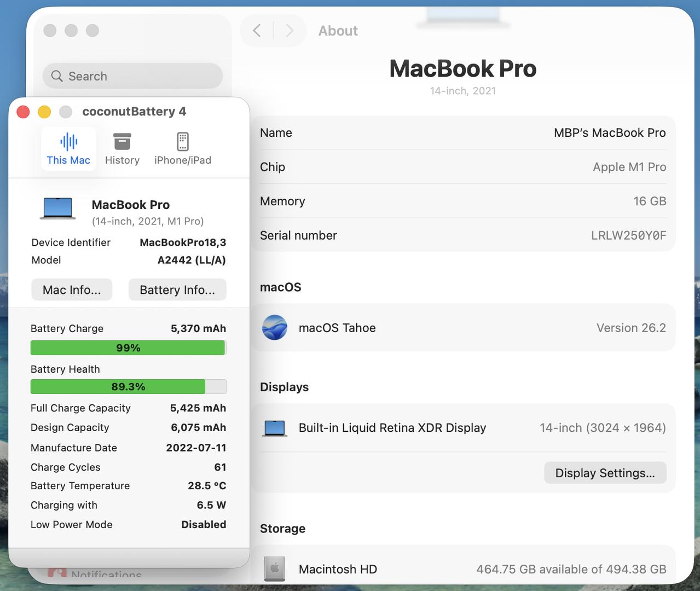Open the Mac Info... button
The image size is (700, 591).
[x=72, y=290]
